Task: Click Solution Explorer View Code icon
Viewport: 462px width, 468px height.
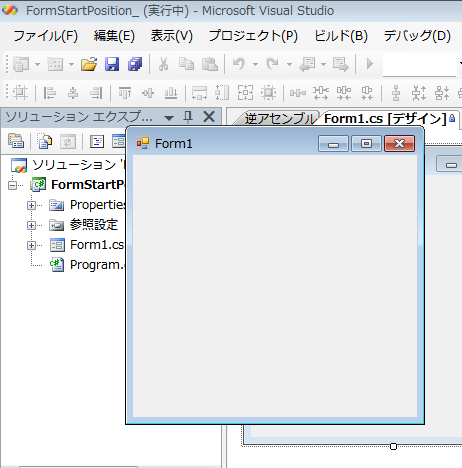Action: 97,141
